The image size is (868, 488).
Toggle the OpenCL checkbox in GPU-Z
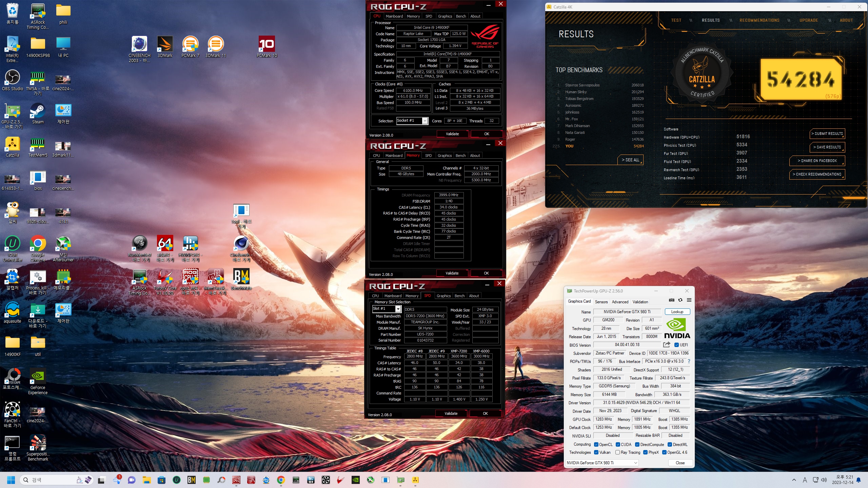pos(596,444)
